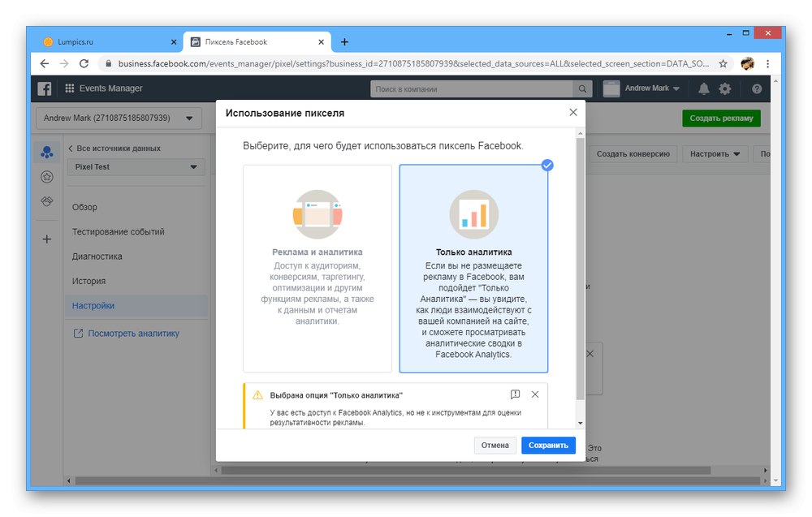Click the browser address bar URL

point(413,63)
